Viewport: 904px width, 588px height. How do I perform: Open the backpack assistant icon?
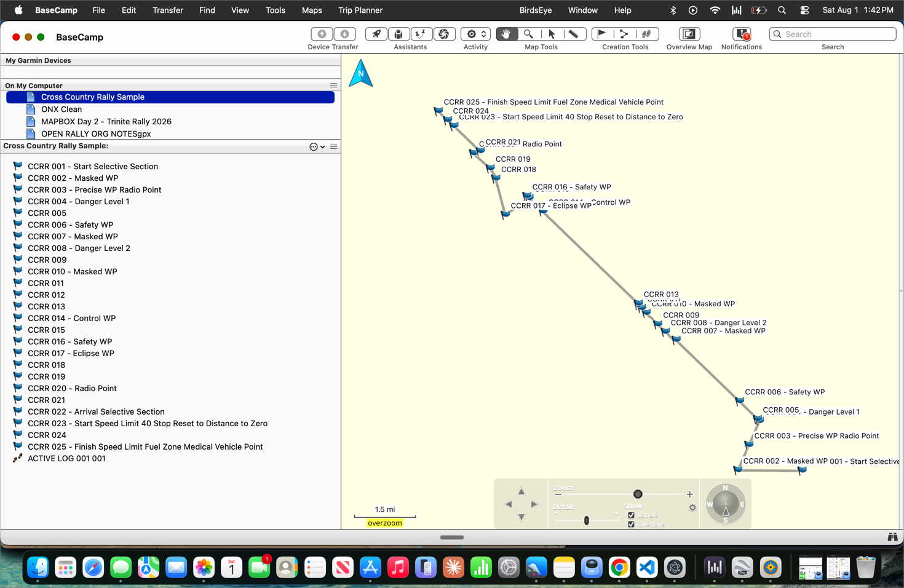click(398, 34)
